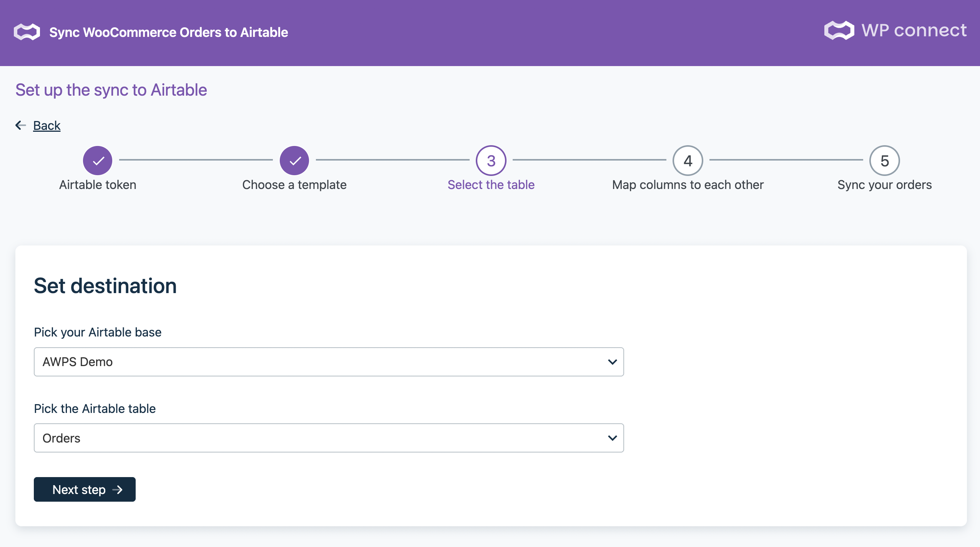980x547 pixels.
Task: Click the "Pick the Airtable table" label
Action: [95, 408]
